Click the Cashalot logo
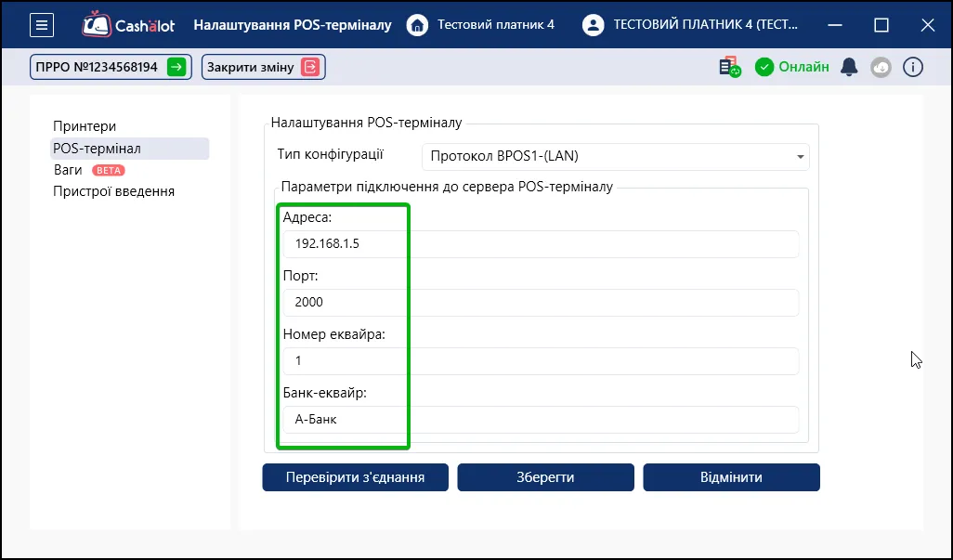 tap(128, 25)
